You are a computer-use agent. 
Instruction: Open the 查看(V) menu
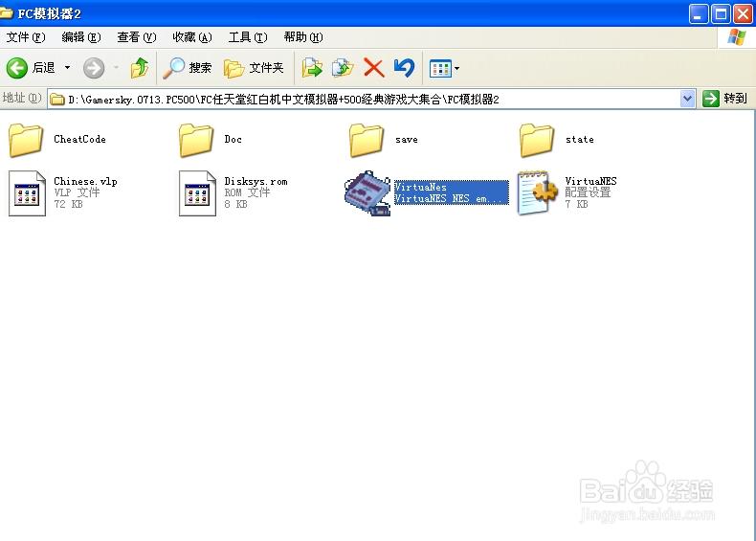137,37
